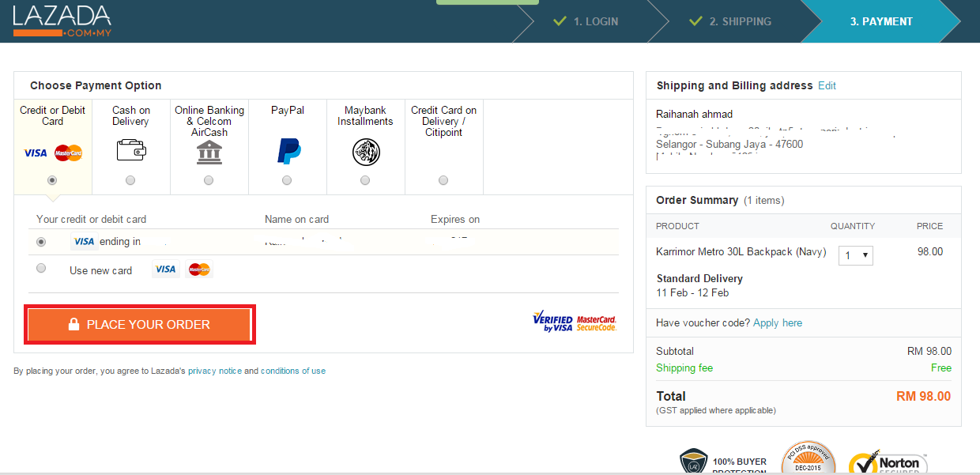The image size is (980, 475).
Task: Select the PayPal payment radio button
Action: [x=287, y=180]
